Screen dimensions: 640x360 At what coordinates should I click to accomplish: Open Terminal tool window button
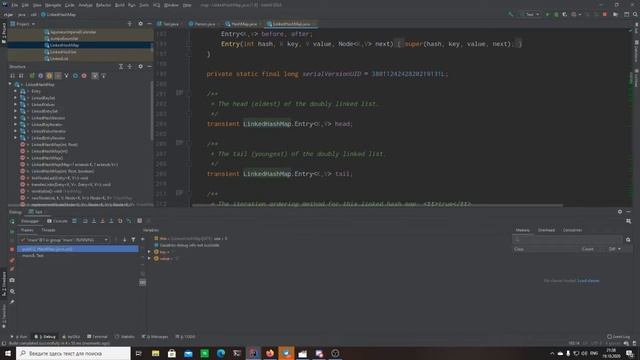coord(97,337)
